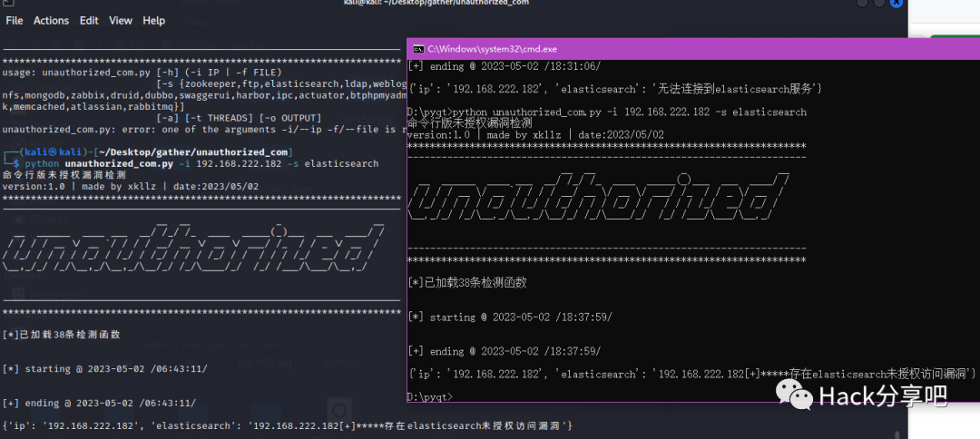Click '命令行版未授权漏洞检测' in the cmd window
Viewport: 980px width, 439px height.
(x=469, y=123)
